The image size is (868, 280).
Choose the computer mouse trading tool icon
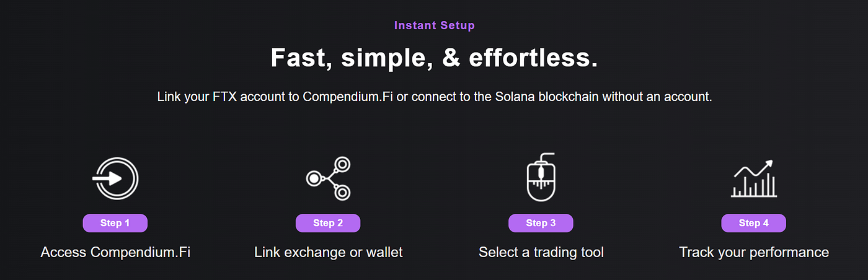[x=540, y=177]
